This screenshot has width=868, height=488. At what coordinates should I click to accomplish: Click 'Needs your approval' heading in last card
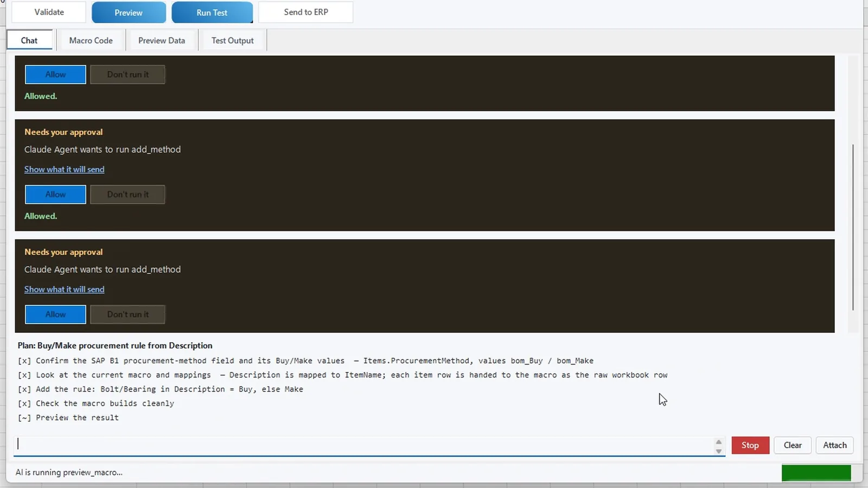(x=63, y=252)
